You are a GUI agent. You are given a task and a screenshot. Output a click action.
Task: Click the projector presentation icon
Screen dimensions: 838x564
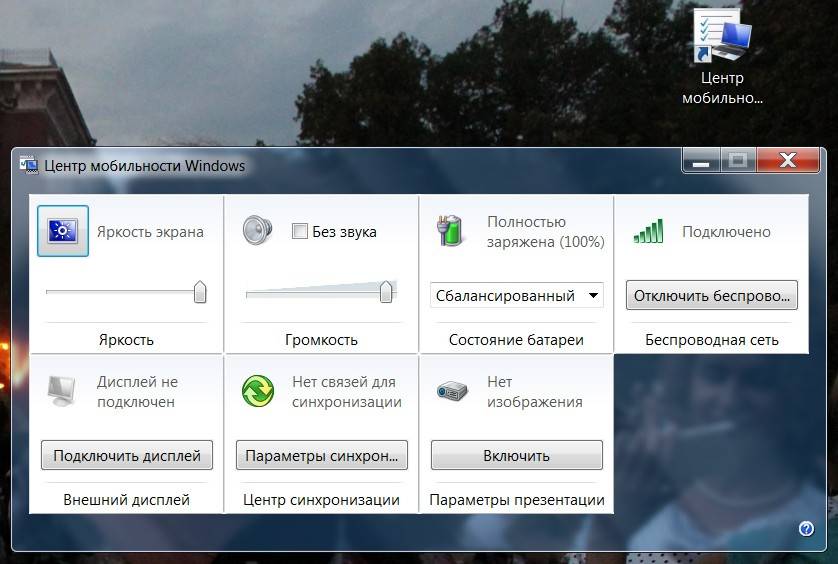pos(452,391)
